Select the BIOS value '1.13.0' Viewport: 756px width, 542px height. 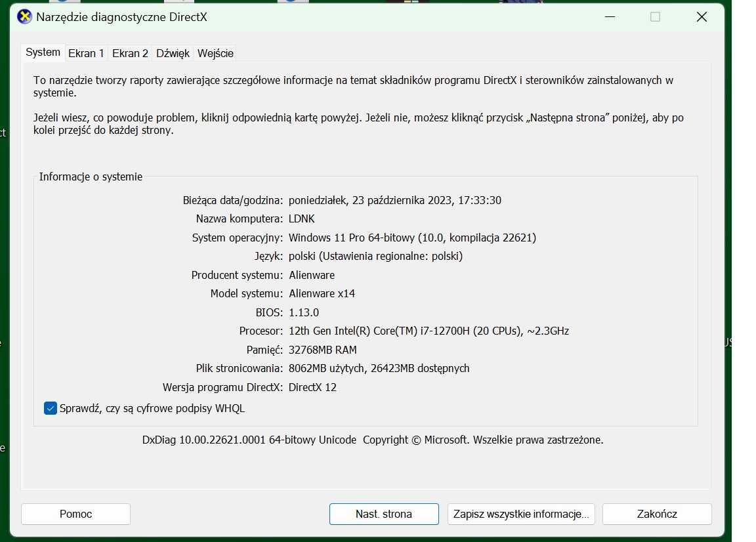pyautogui.click(x=304, y=312)
